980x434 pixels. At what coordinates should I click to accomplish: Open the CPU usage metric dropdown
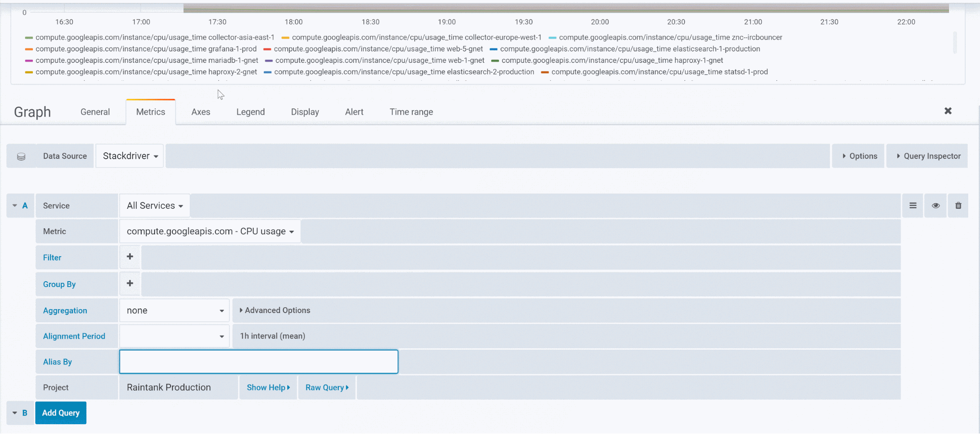click(210, 231)
